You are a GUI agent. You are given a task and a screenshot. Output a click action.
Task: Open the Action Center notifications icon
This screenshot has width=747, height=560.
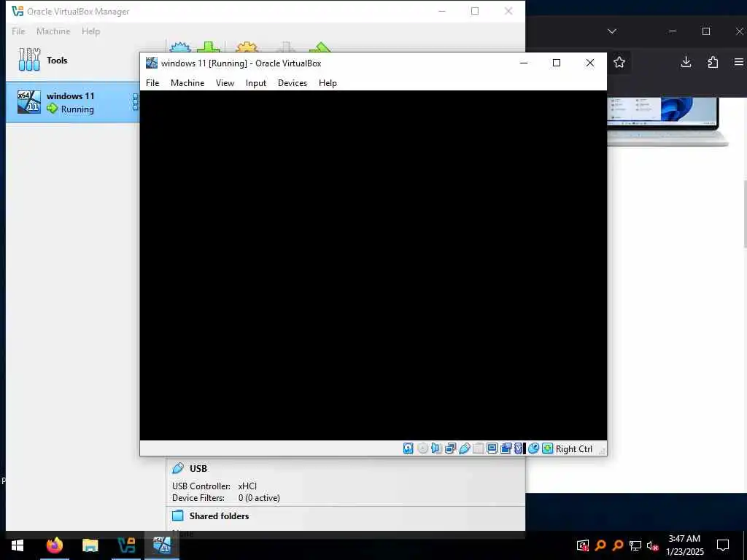click(723, 545)
